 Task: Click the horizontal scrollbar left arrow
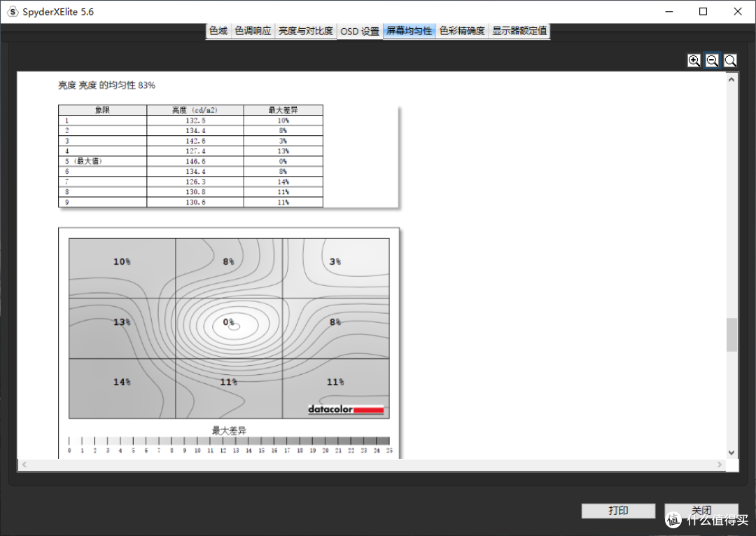pos(24,465)
